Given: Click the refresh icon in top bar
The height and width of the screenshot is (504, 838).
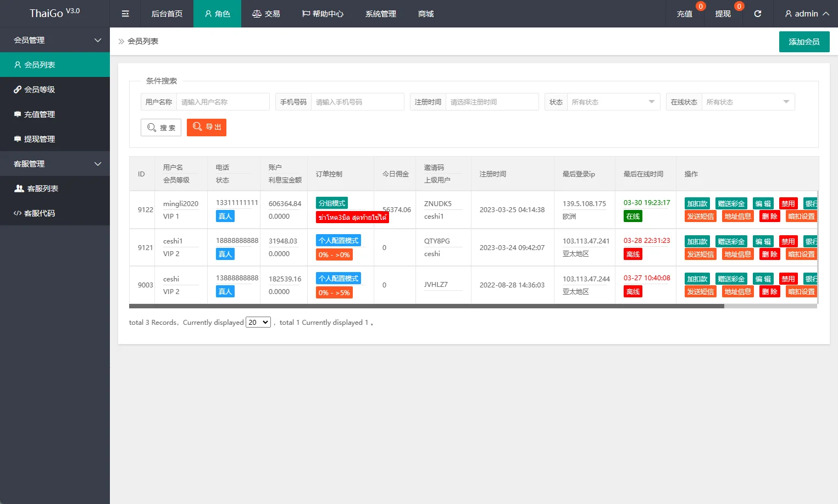Looking at the screenshot, I should (757, 14).
